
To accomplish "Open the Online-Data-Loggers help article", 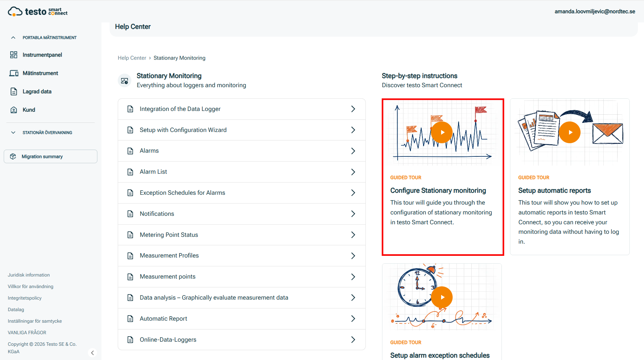I will (242, 340).
